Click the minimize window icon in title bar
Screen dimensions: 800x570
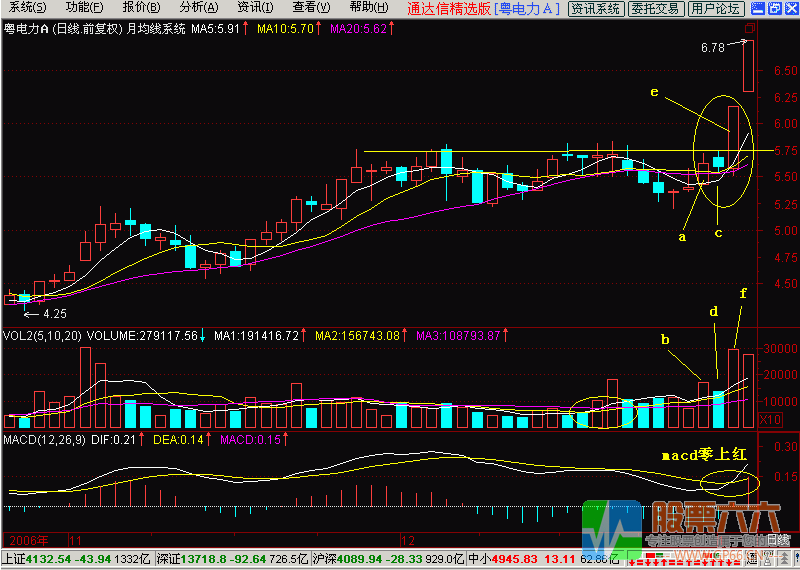pyautogui.click(x=756, y=9)
